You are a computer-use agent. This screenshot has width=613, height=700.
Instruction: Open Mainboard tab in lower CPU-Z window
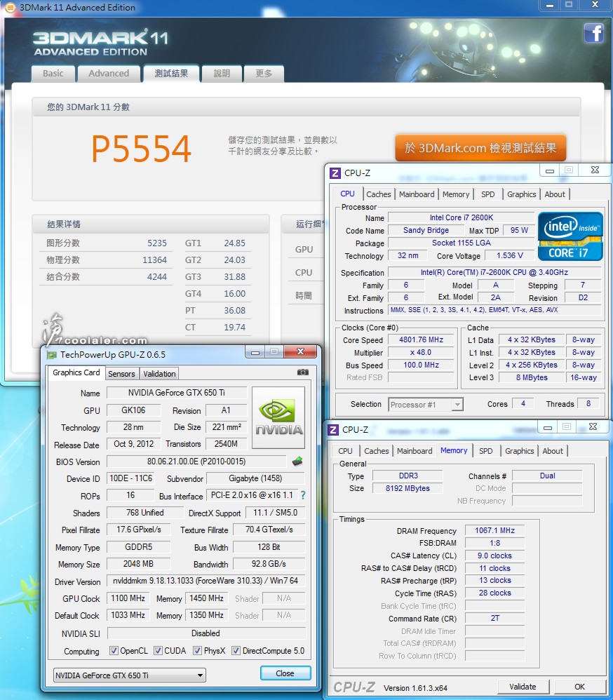[x=415, y=451]
